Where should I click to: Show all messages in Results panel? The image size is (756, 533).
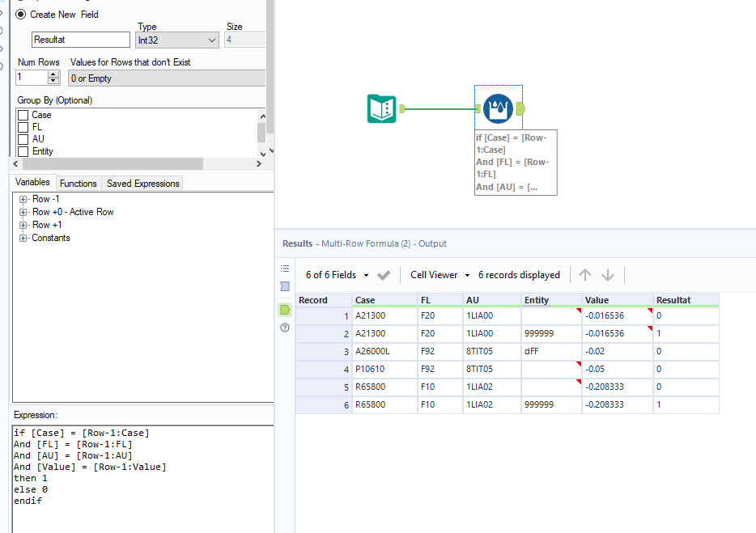285,269
